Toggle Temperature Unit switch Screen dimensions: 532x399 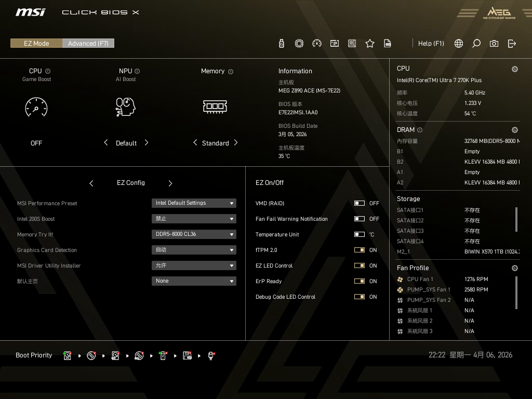360,234
